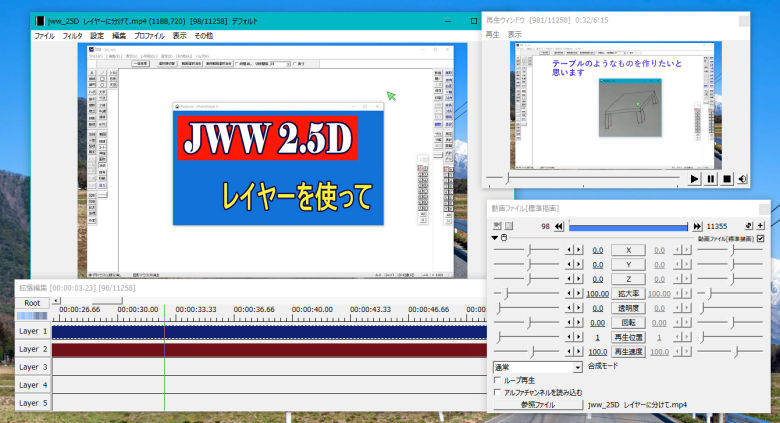Enable the ループ再生 checkbox
This screenshot has height=423, width=780.
[497, 380]
